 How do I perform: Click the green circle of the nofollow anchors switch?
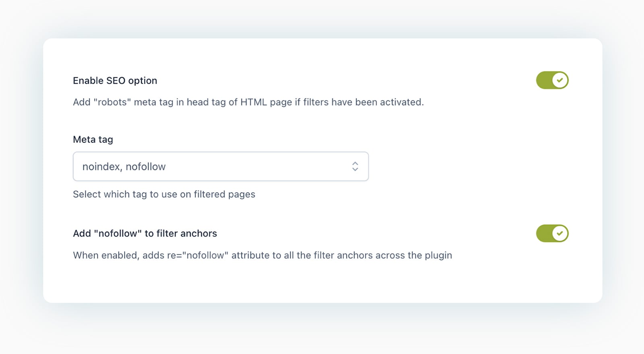559,233
